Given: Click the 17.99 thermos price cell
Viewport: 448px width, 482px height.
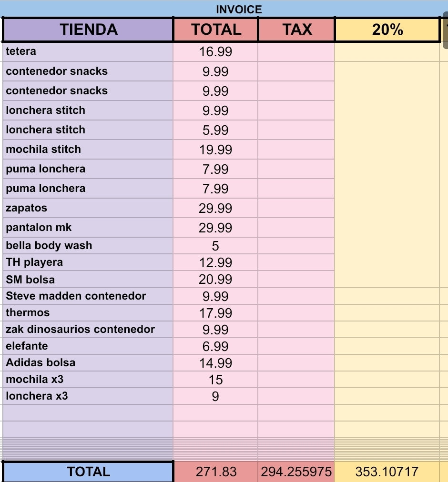Looking at the screenshot, I should (215, 313).
